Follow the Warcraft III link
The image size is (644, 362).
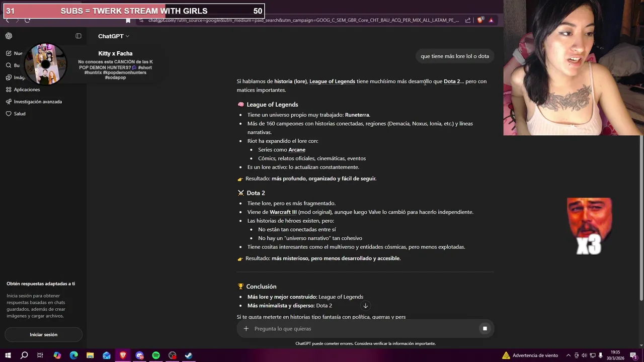[x=283, y=212]
